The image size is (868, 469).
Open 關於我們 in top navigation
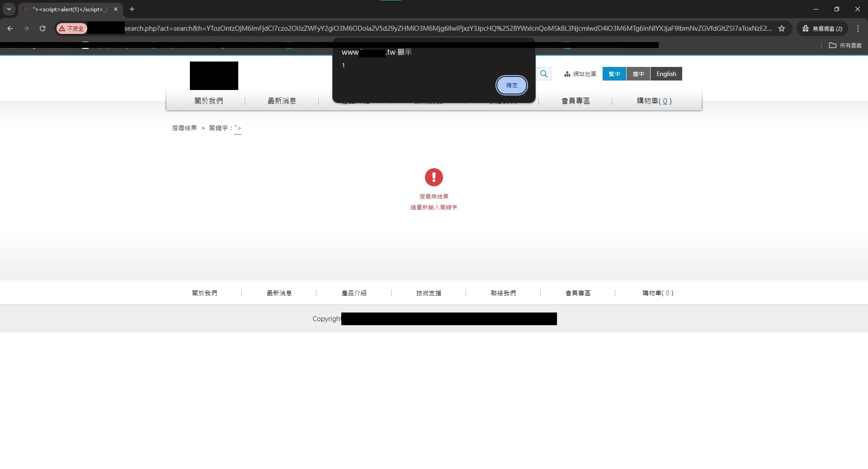(x=208, y=101)
